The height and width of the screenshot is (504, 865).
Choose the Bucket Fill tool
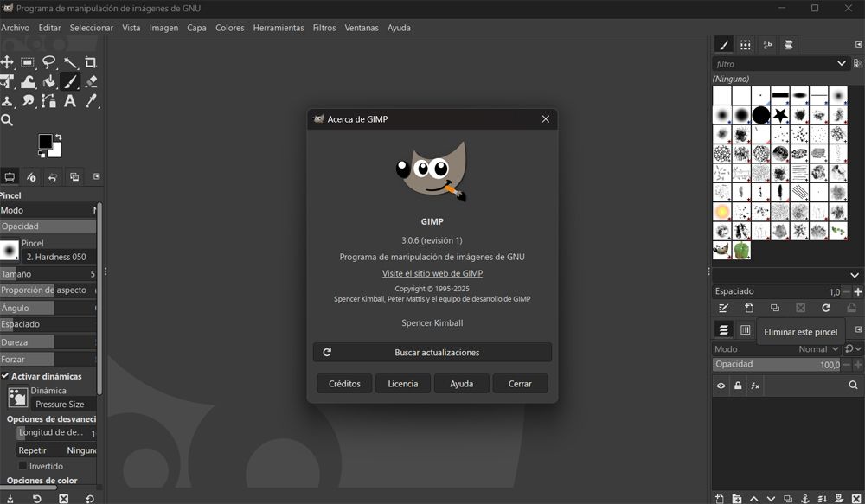(50, 81)
